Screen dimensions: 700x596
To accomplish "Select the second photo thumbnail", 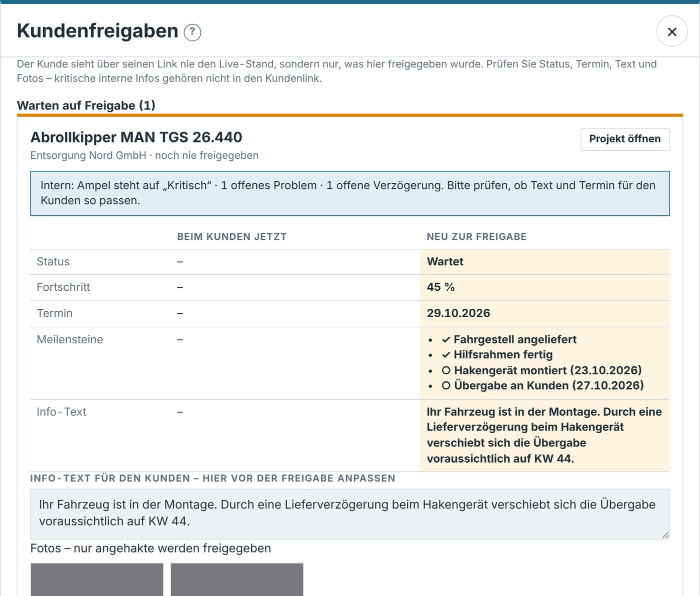I will tap(237, 580).
